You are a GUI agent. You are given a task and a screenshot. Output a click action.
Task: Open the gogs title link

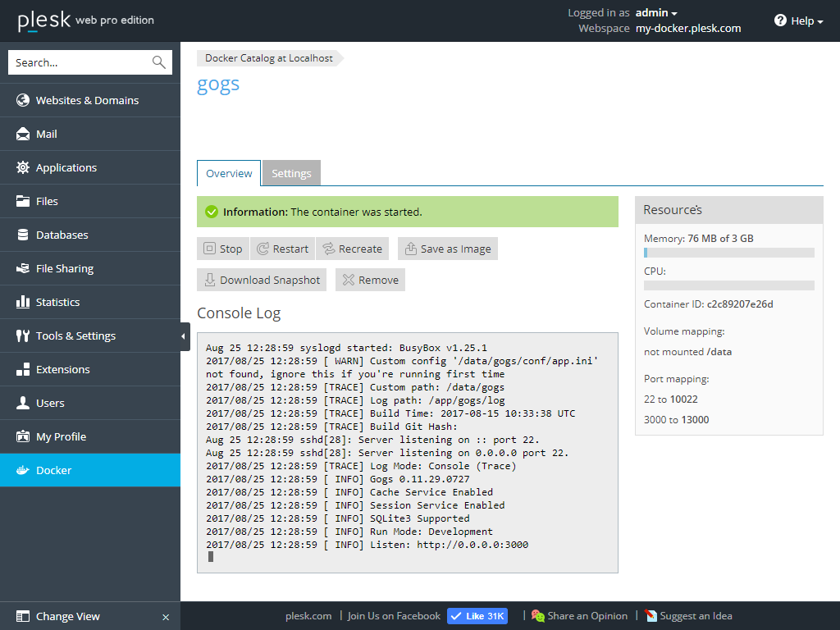218,84
